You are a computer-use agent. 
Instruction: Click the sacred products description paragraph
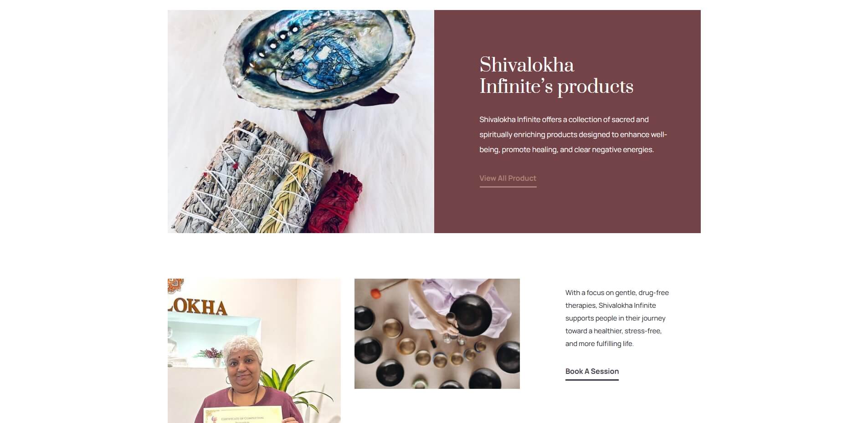573,134
